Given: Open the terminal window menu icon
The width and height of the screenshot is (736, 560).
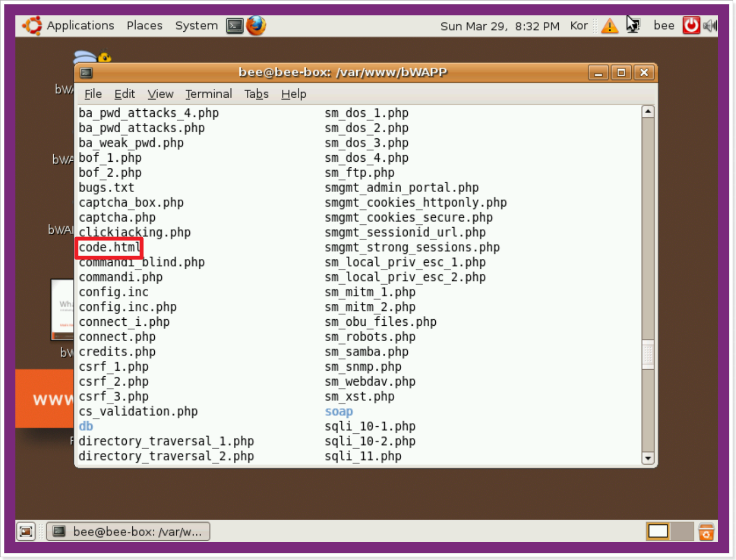Looking at the screenshot, I should coord(86,72).
